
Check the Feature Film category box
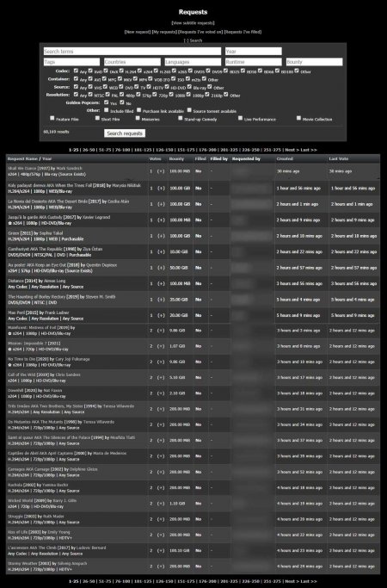[52, 118]
